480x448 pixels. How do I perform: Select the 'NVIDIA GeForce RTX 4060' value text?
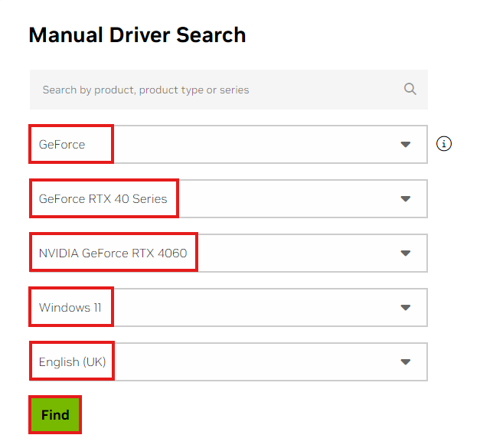click(113, 253)
